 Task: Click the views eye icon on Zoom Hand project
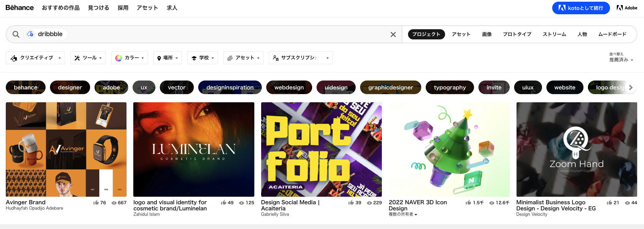(x=627, y=203)
